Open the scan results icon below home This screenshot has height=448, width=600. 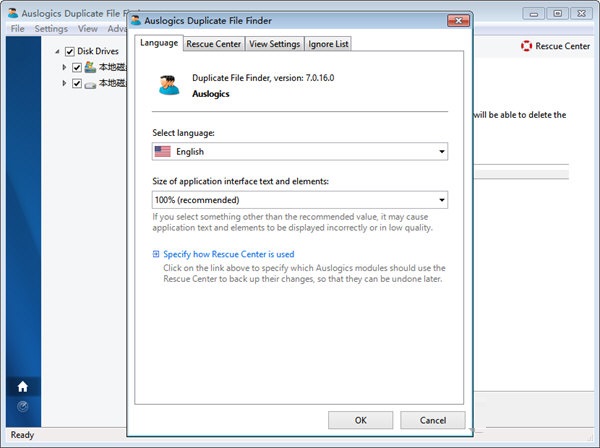point(23,406)
